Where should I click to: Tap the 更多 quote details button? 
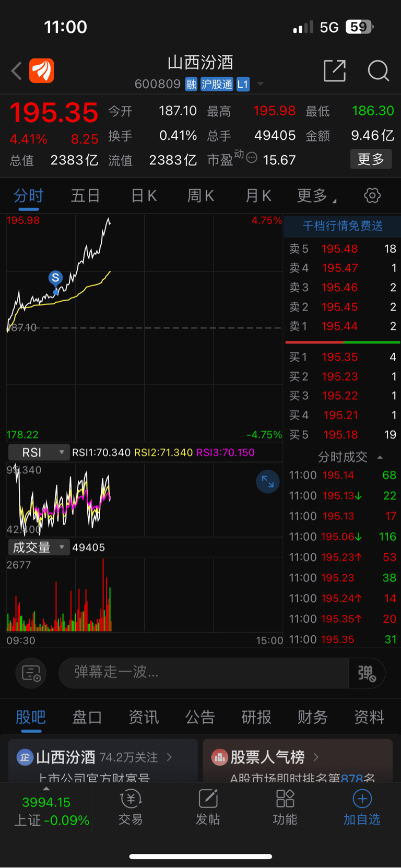[371, 159]
